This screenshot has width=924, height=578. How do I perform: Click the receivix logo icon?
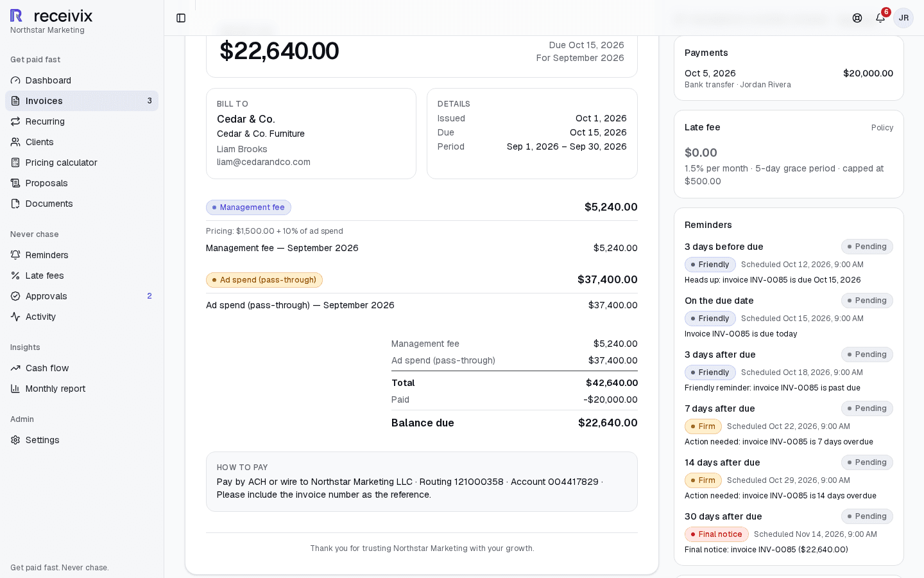(x=17, y=15)
